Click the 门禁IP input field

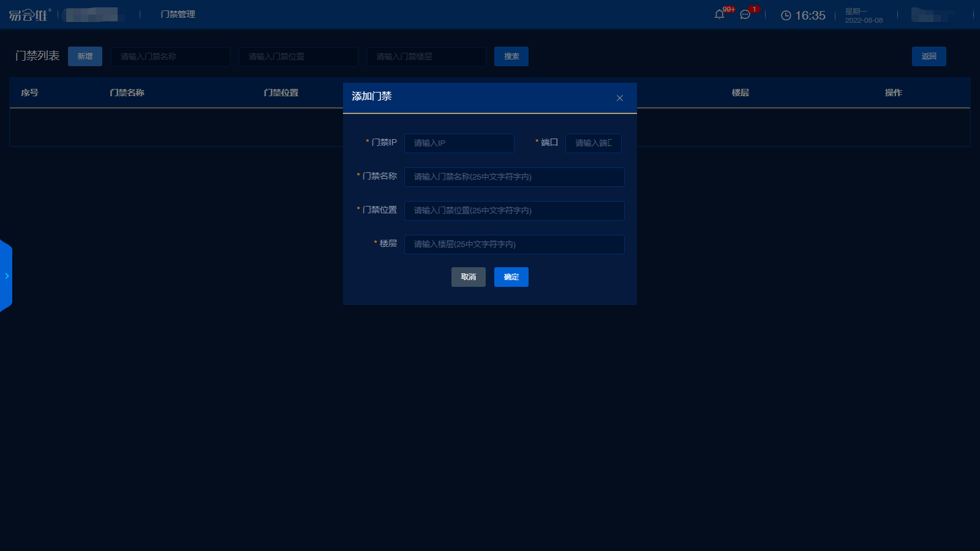click(x=459, y=143)
